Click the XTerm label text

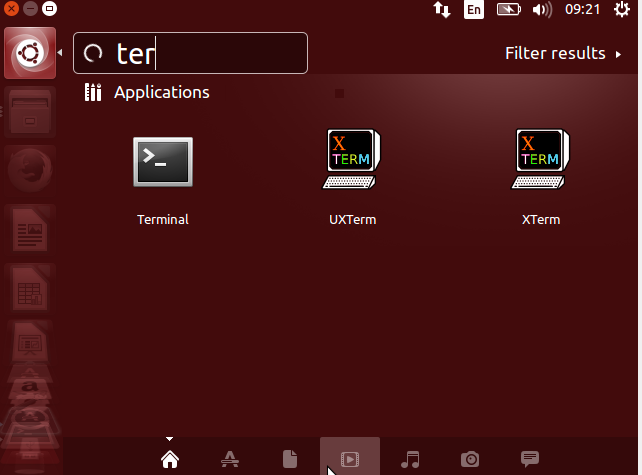(541, 219)
